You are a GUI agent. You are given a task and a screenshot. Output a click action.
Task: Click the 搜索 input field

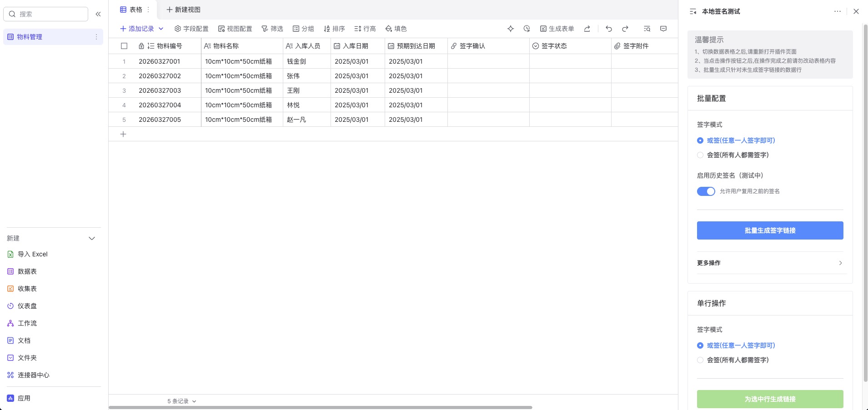[50, 14]
